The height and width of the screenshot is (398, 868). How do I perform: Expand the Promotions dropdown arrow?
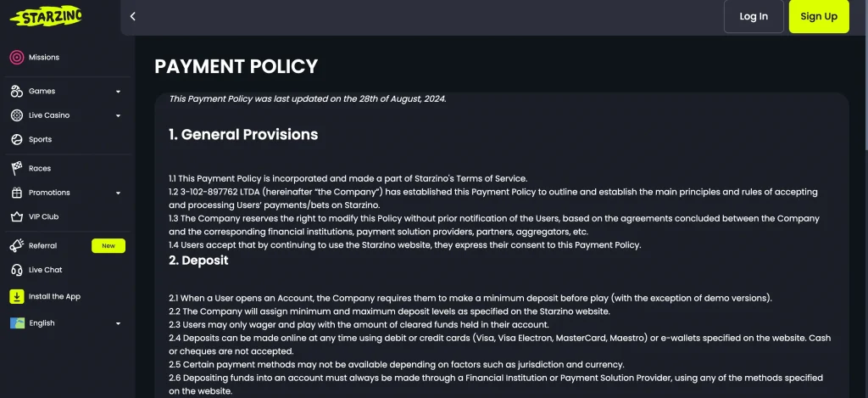pos(118,193)
